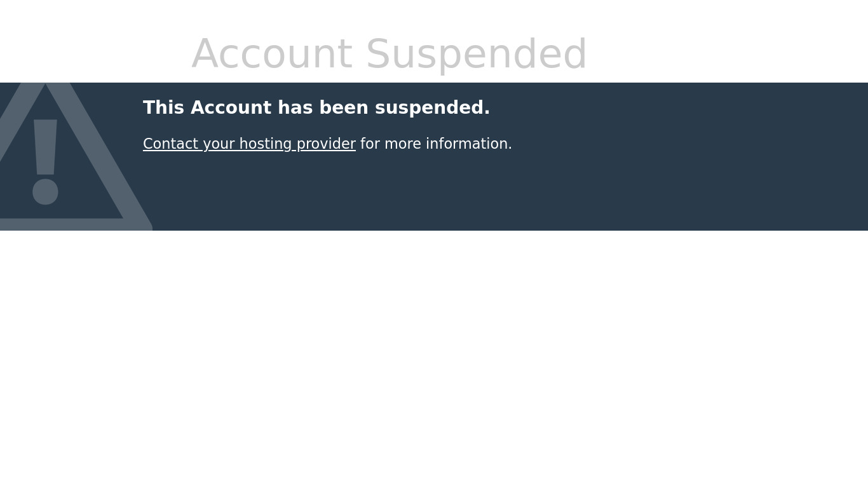Click the word "Suspended" in the gray heading

[476, 55]
